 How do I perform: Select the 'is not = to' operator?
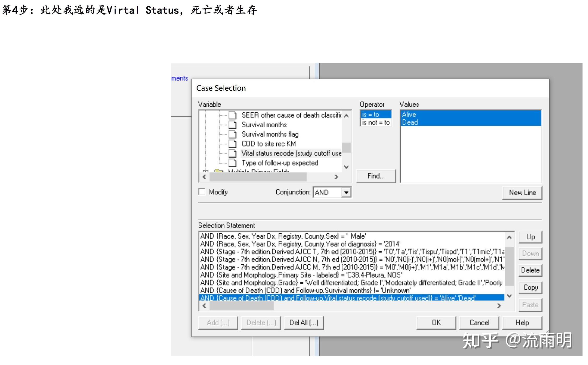(376, 122)
